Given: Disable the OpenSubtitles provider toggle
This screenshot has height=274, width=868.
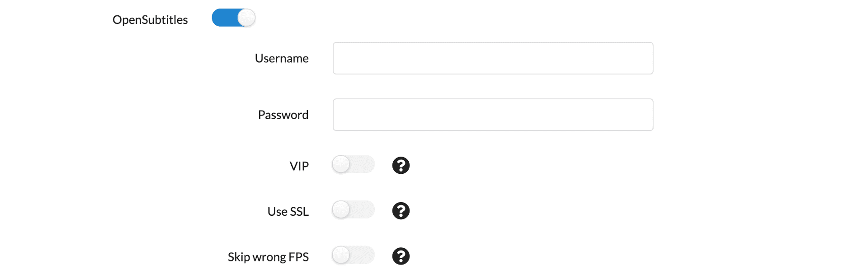Looking at the screenshot, I should pos(233,18).
